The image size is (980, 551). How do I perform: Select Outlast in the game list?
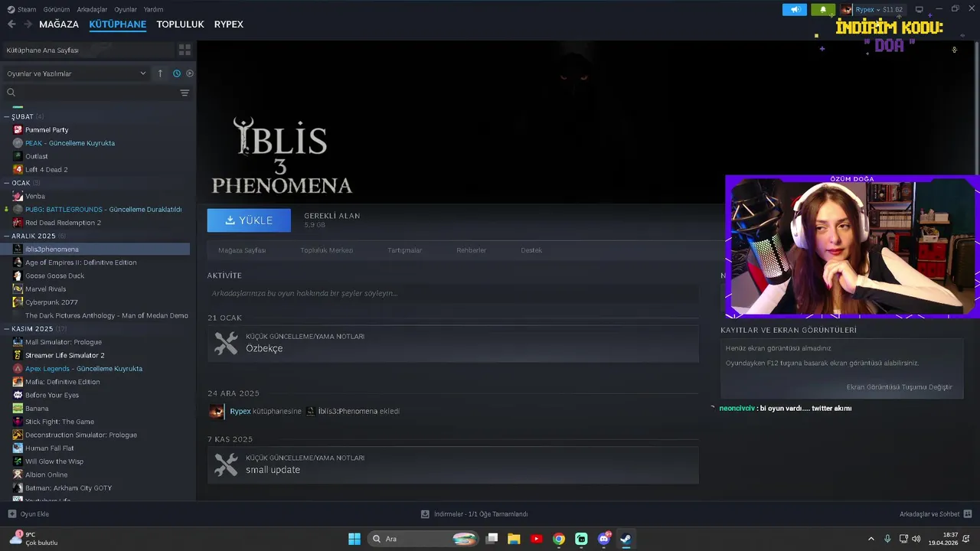36,156
